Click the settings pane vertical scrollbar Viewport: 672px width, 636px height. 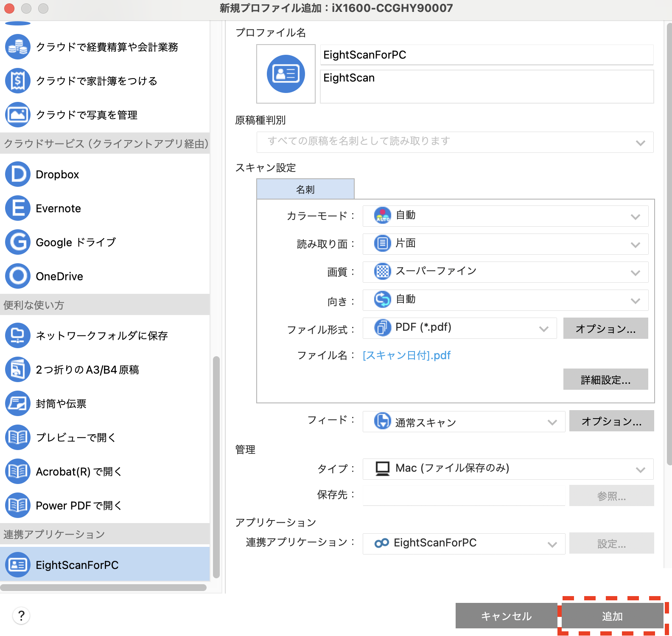(669, 244)
